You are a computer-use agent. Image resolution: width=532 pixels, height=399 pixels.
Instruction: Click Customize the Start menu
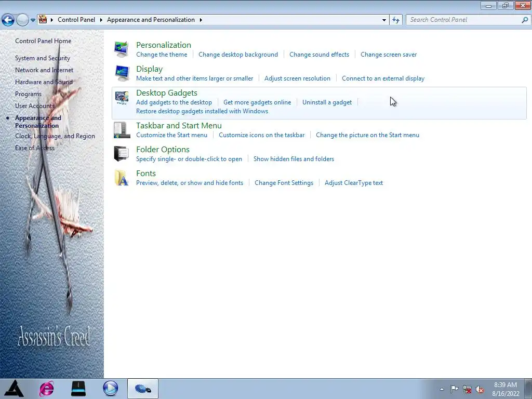point(171,135)
